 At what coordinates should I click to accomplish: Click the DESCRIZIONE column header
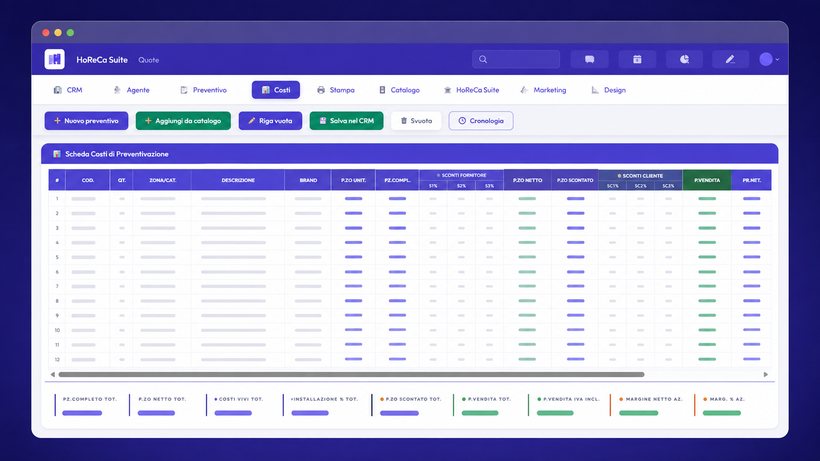(x=238, y=180)
